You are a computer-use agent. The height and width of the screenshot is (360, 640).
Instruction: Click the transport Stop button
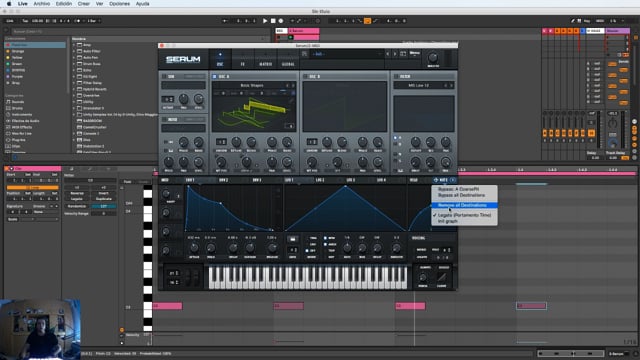pyautogui.click(x=273, y=21)
